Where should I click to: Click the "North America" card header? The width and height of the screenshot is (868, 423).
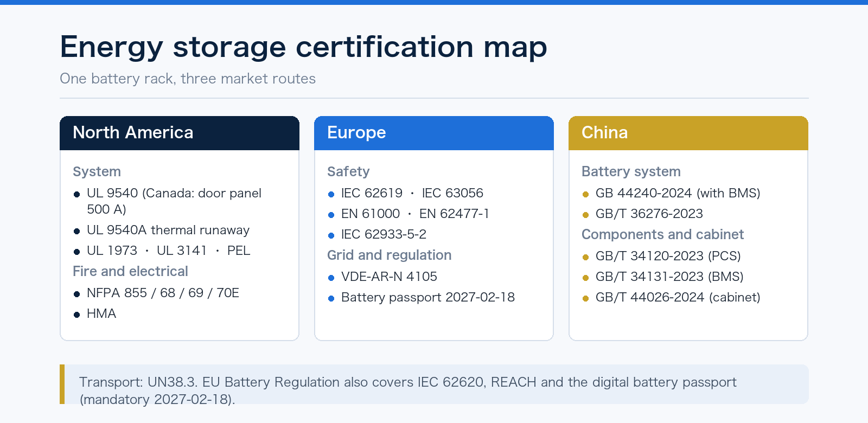pyautogui.click(x=180, y=133)
